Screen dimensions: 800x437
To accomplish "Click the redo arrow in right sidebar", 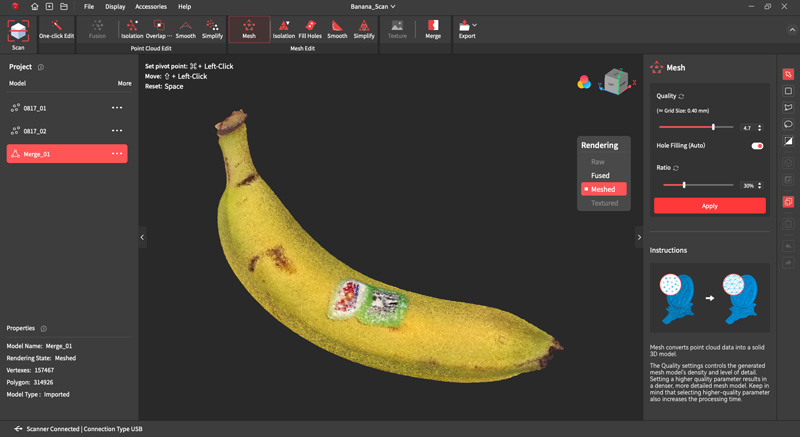I will (x=788, y=263).
